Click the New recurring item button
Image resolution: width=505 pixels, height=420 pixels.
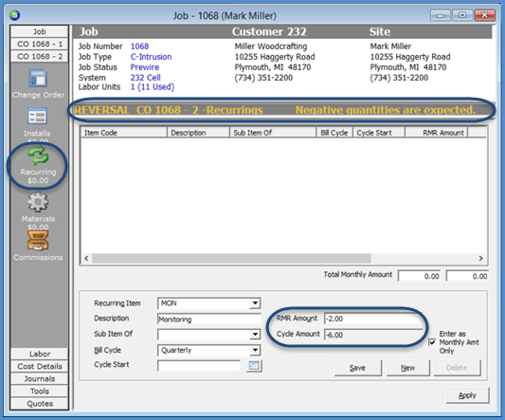(408, 368)
